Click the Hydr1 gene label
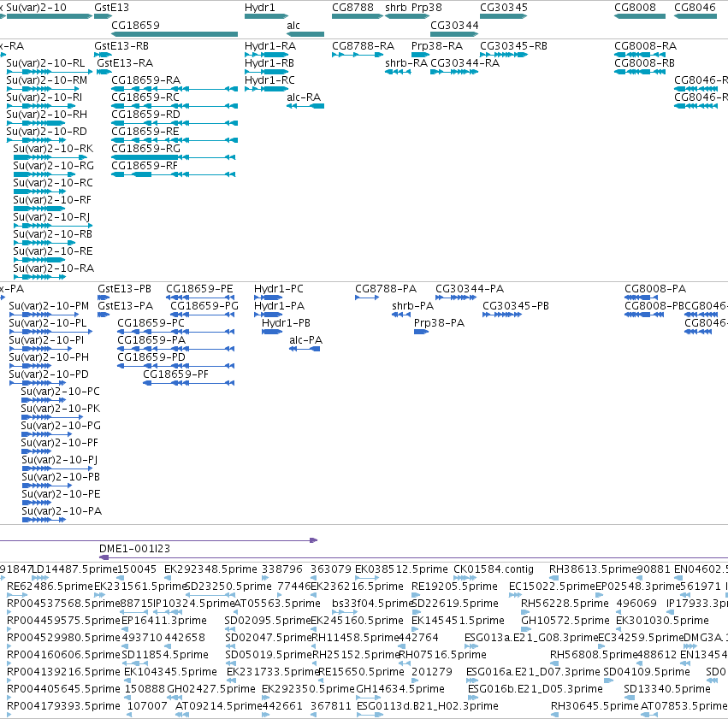The image size is (728, 719). [259, 8]
